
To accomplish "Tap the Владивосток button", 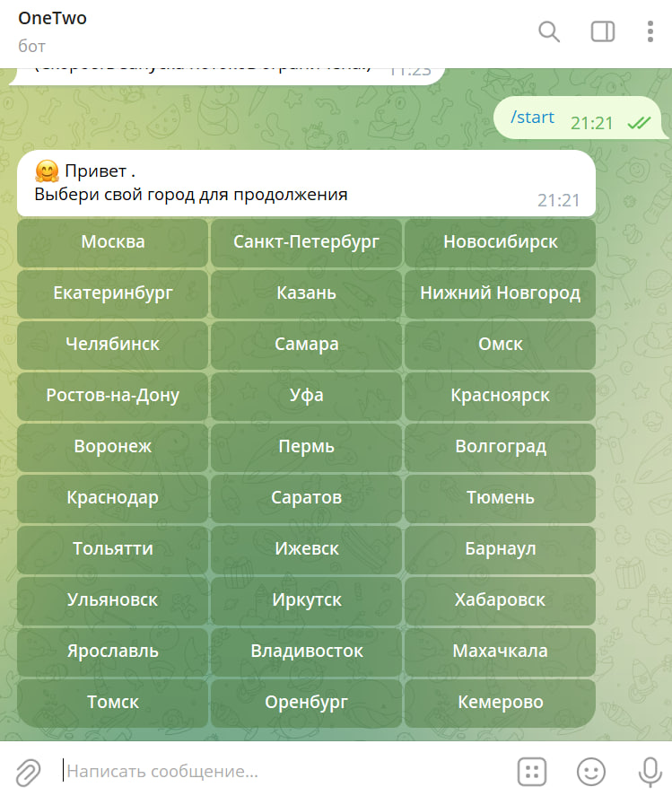I will [306, 652].
